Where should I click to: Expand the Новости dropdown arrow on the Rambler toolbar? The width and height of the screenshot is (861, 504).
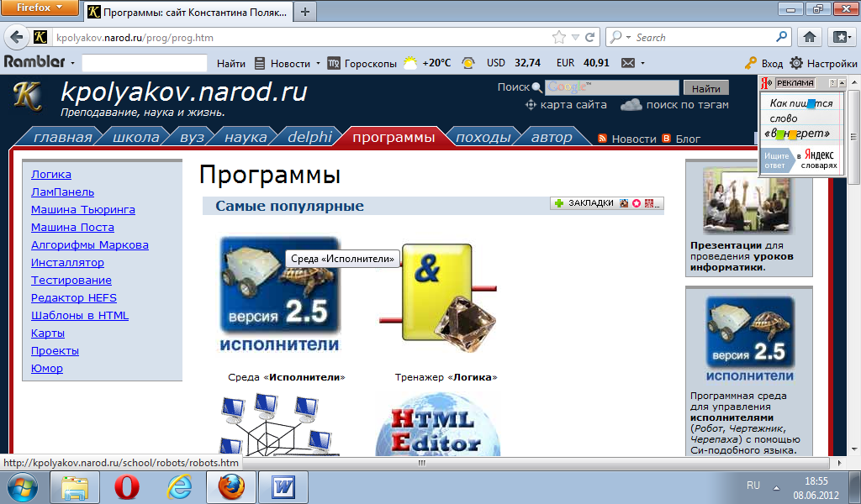[x=318, y=64]
